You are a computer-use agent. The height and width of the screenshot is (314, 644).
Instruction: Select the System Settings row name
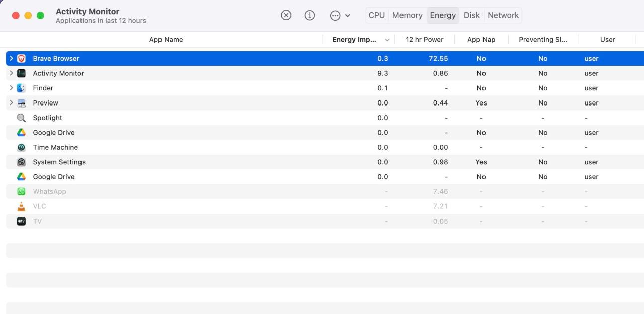point(59,162)
